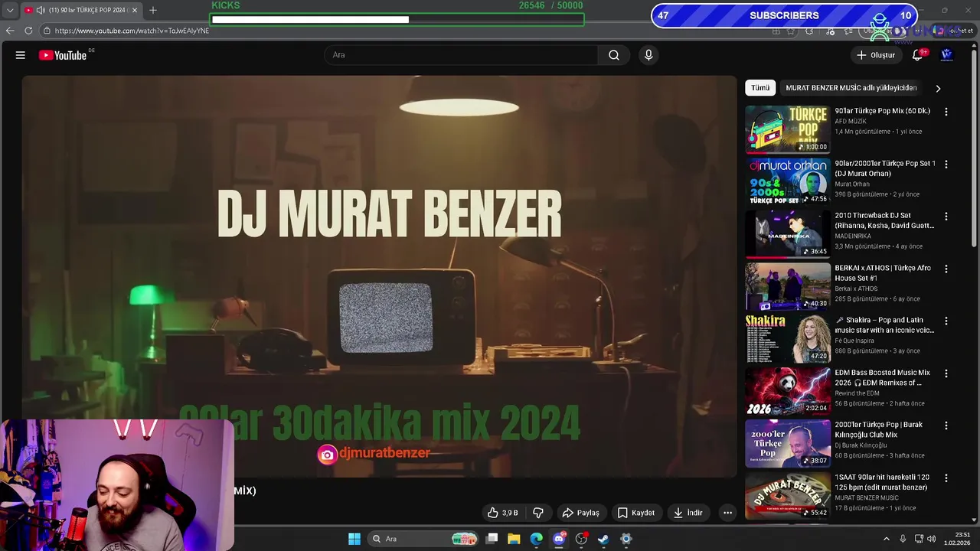The image size is (980, 551).
Task: Open options for EDM Bass Boosted Music Mix
Action: (x=946, y=373)
